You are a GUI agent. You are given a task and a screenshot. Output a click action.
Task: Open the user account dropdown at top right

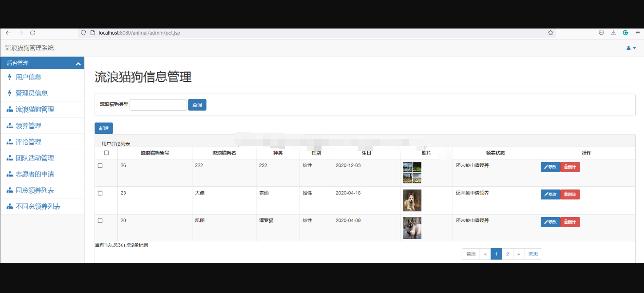631,48
